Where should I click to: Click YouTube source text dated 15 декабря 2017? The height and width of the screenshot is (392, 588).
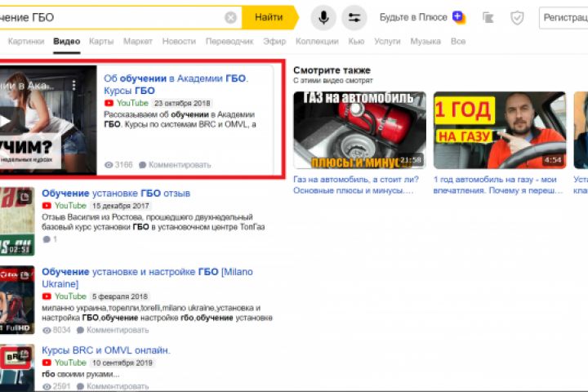pyautogui.click(x=70, y=206)
